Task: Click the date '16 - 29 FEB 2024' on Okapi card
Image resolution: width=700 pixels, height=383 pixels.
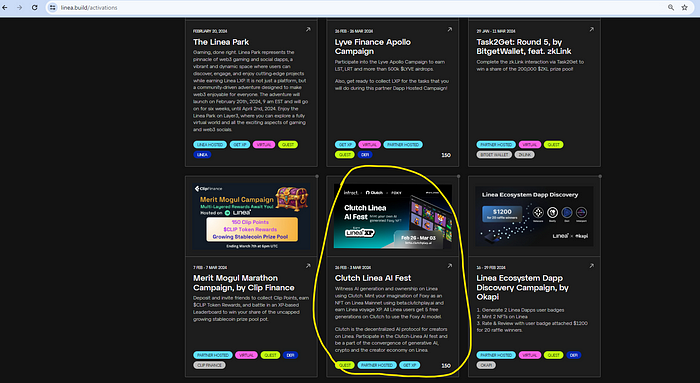Action: 491,267
